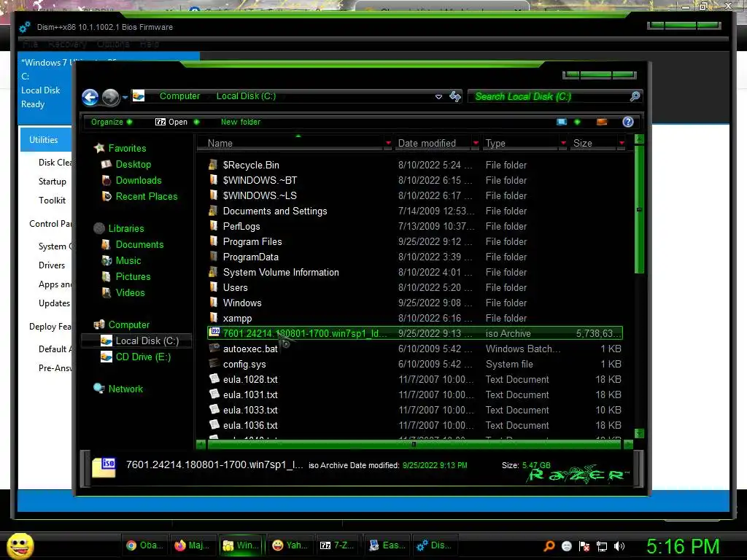This screenshot has width=747, height=560.
Task: Click Computer in the address breadcrumb
Action: click(x=179, y=96)
